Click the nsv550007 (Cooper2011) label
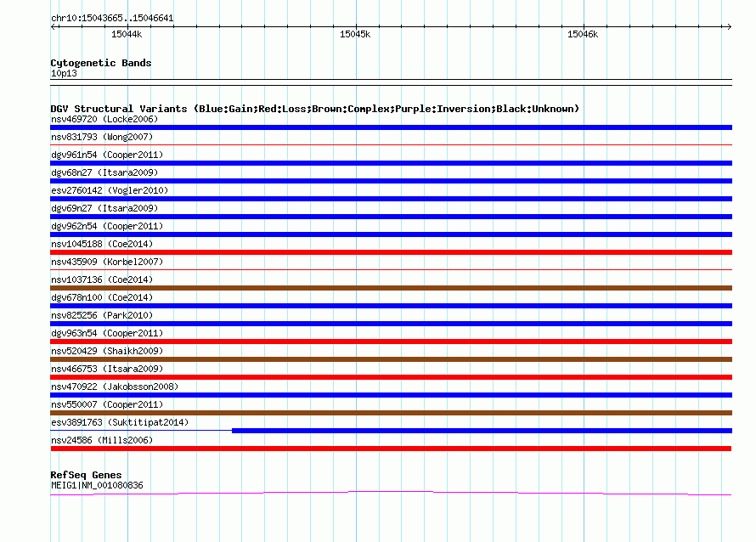Viewport: 756px width, 542px height. pos(107,404)
